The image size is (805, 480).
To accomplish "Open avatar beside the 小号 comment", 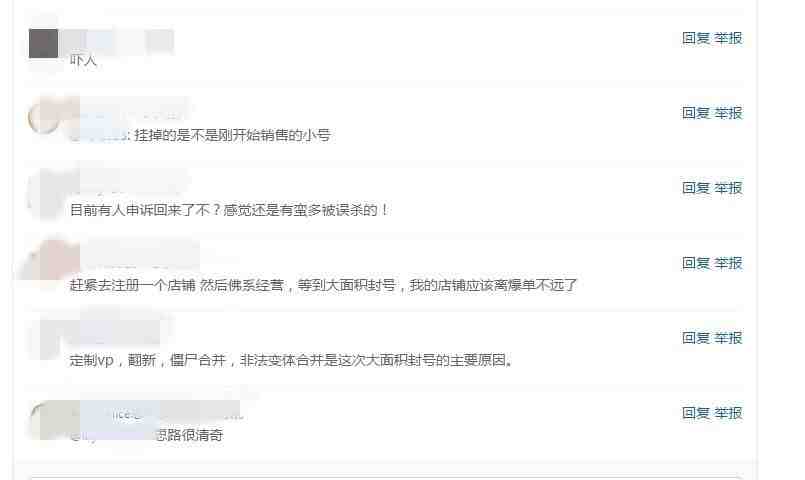I will coord(44,118).
